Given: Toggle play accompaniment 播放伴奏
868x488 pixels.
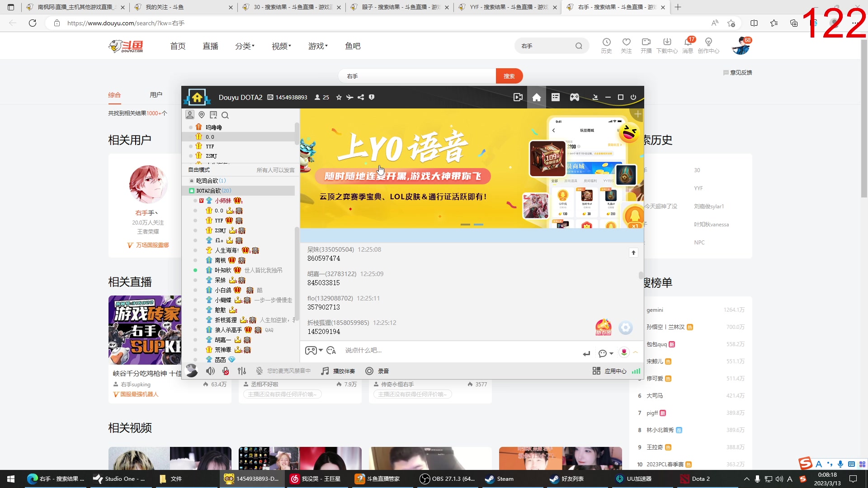Looking at the screenshot, I should pyautogui.click(x=338, y=371).
